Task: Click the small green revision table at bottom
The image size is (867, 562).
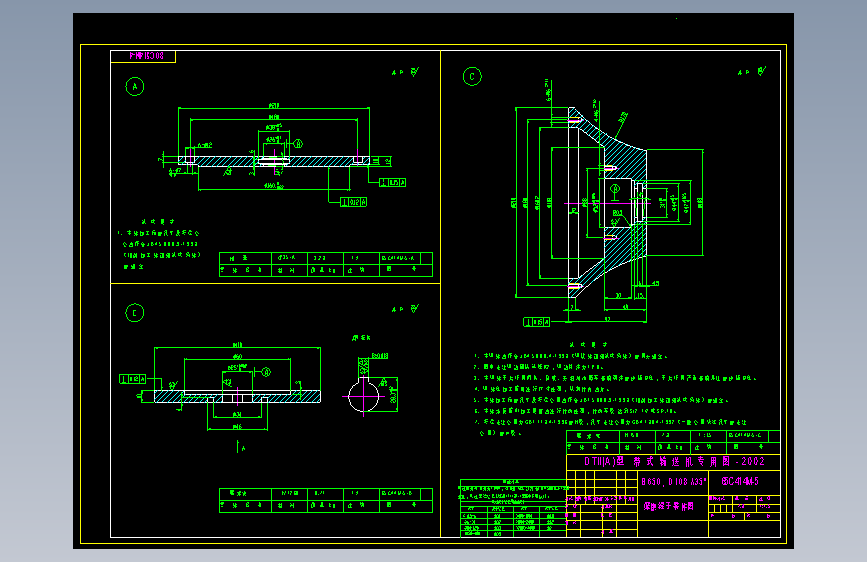Action: [x=513, y=508]
